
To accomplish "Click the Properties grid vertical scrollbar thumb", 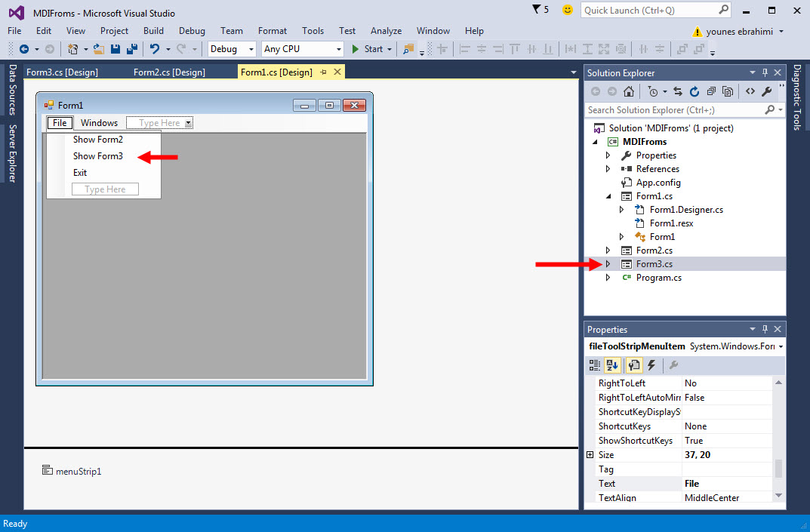I will point(779,468).
